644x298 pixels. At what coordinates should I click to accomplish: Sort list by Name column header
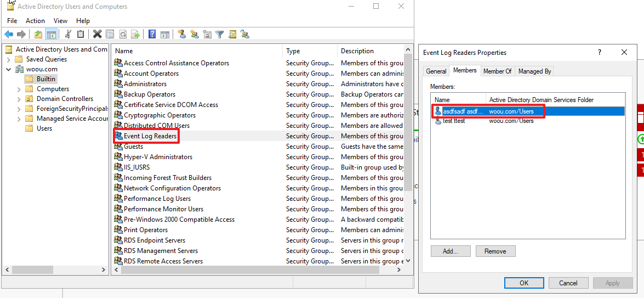197,51
